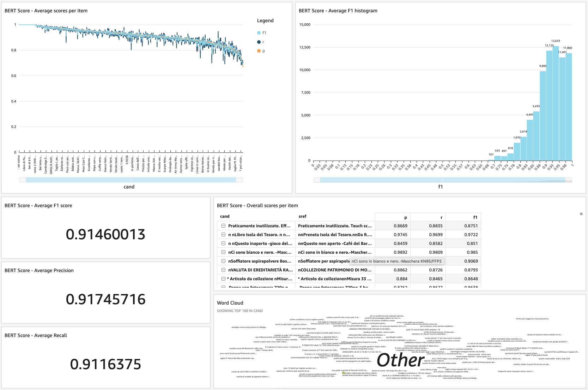Click the 'BERT Score - Overall scores per item' title

pos(257,206)
